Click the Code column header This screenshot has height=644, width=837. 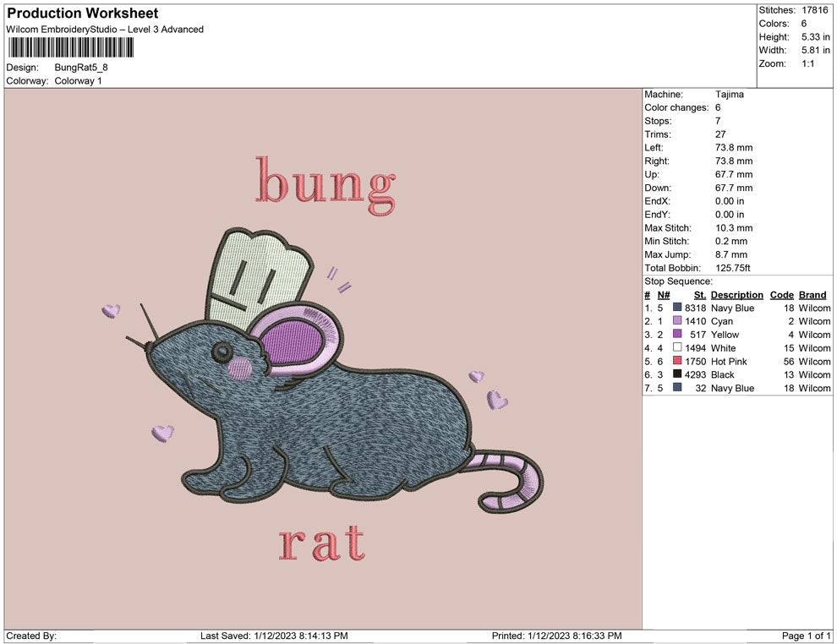tap(782, 295)
